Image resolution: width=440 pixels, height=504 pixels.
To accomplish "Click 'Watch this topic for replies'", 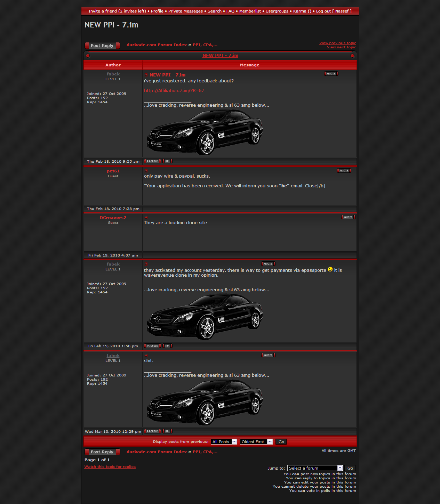I will (110, 467).
